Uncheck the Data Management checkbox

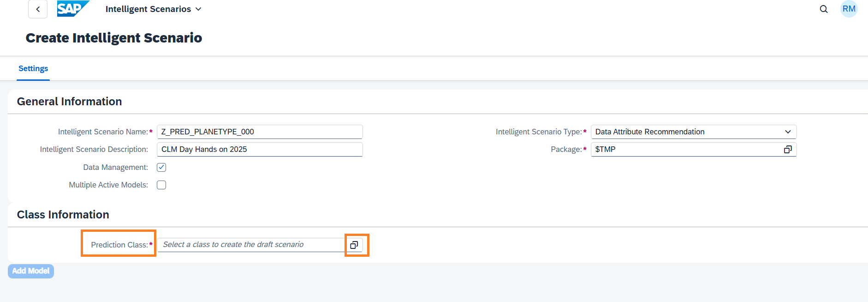(x=161, y=167)
